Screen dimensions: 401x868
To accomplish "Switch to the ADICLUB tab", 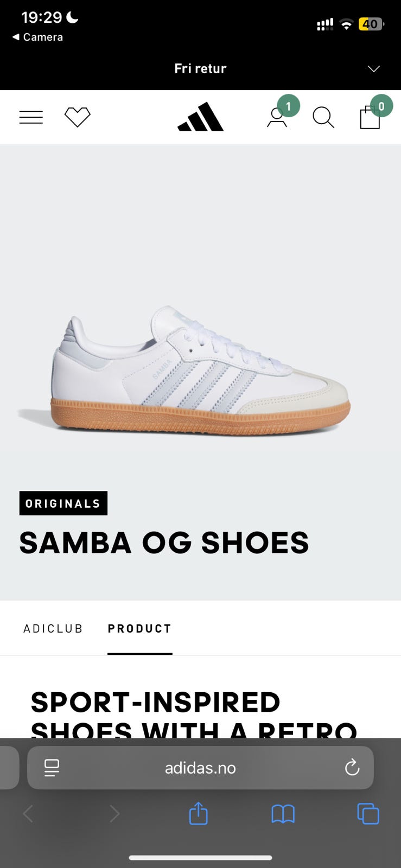I will (53, 628).
